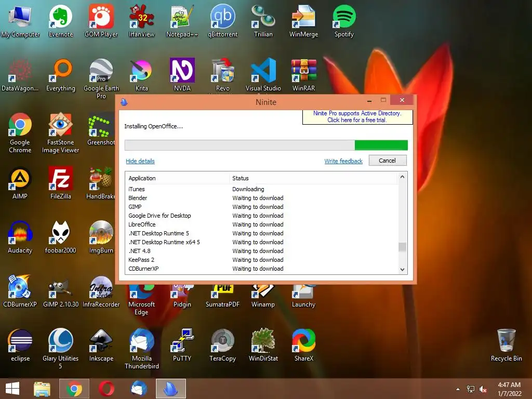Click the Application column header
Screen dimensions: 532x399
pyautogui.click(x=177, y=178)
